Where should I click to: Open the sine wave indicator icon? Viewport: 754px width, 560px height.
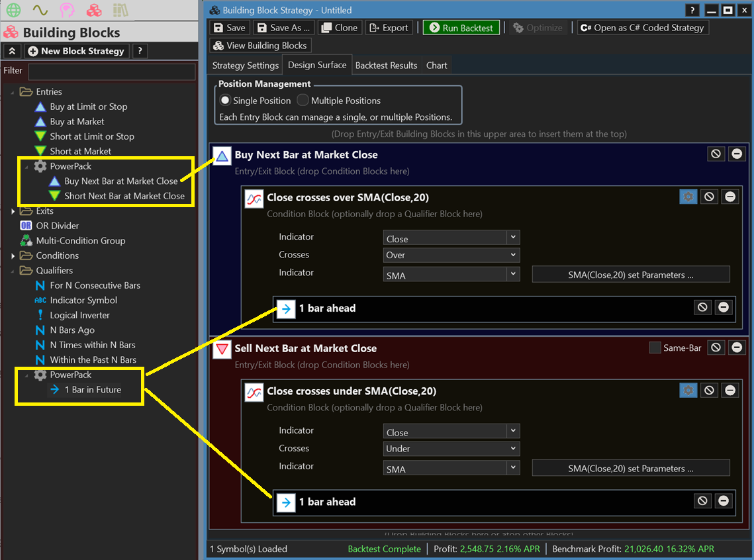pos(40,11)
